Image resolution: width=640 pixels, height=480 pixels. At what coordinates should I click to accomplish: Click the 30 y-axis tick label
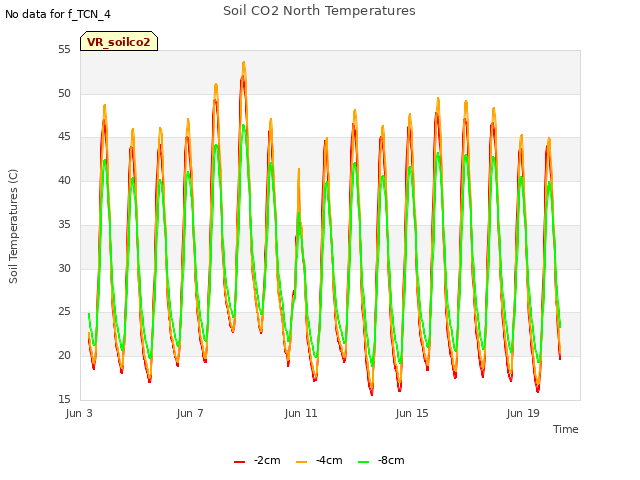pos(64,268)
